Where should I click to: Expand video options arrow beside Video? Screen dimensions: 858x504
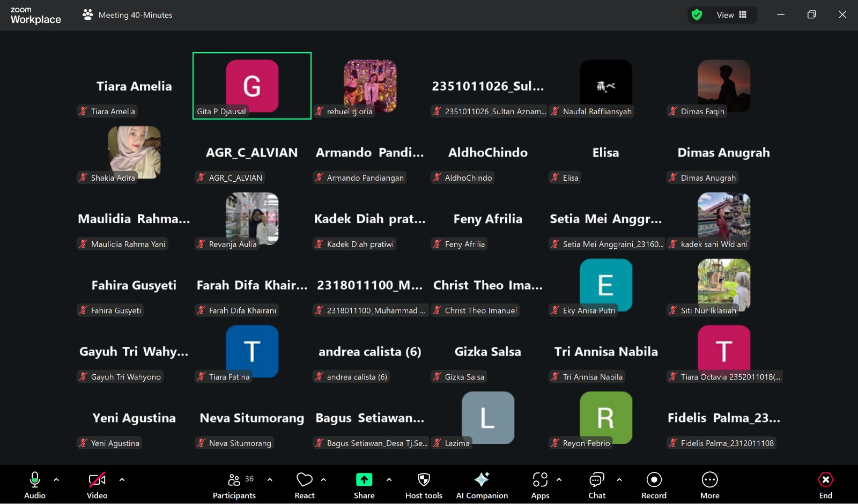[122, 479]
